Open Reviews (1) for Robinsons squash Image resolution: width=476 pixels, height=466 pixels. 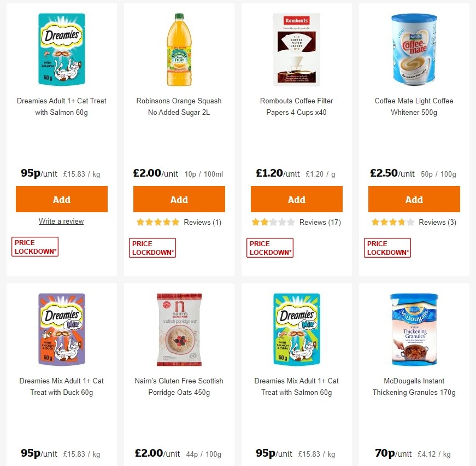coord(200,222)
